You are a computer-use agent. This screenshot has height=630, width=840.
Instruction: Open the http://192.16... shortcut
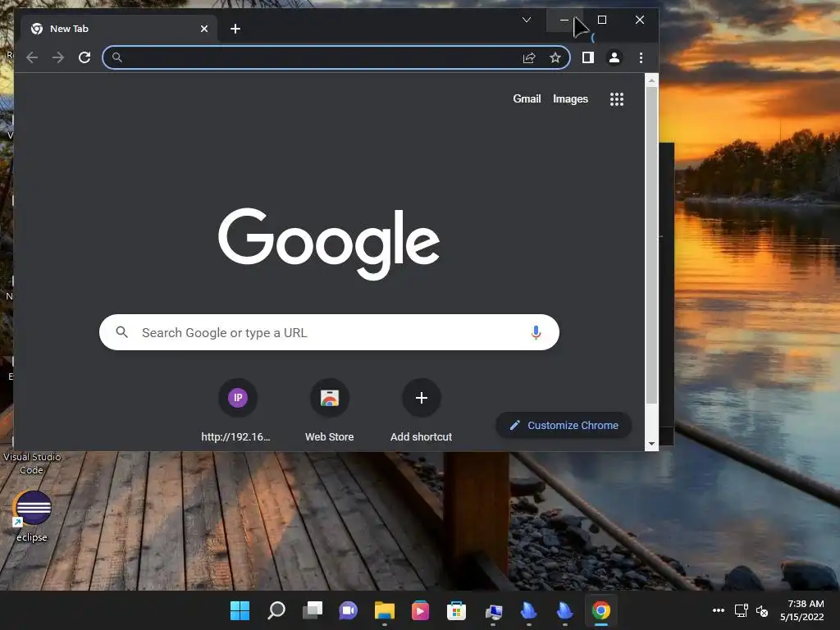click(237, 412)
